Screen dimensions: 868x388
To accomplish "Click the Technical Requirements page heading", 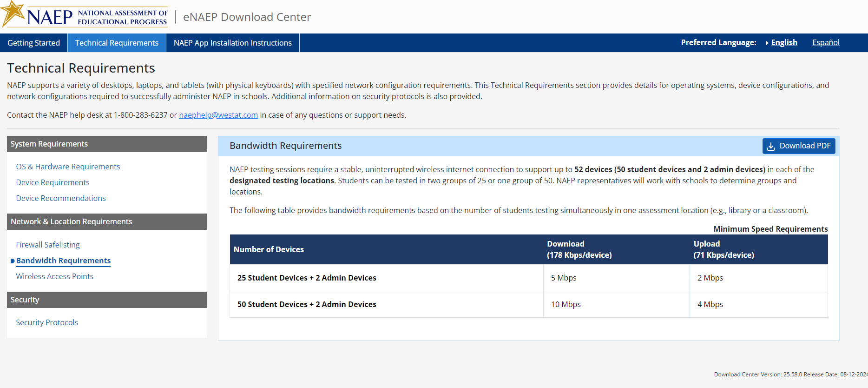I will [81, 68].
